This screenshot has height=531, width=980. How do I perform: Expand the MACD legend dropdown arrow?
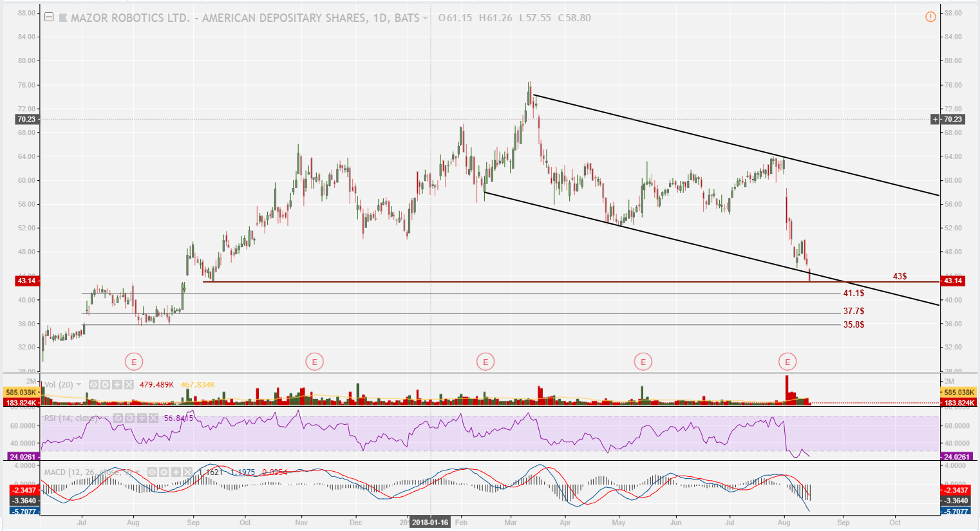[138, 472]
